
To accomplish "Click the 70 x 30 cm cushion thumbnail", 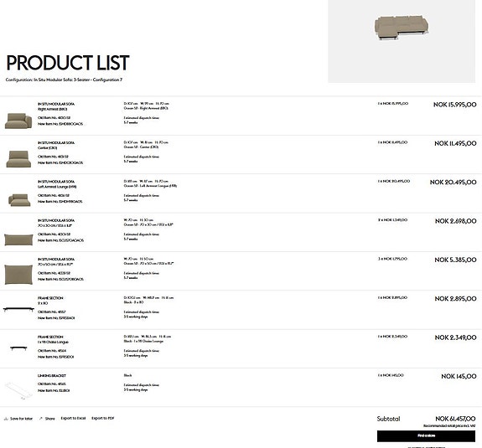I will point(18,239).
